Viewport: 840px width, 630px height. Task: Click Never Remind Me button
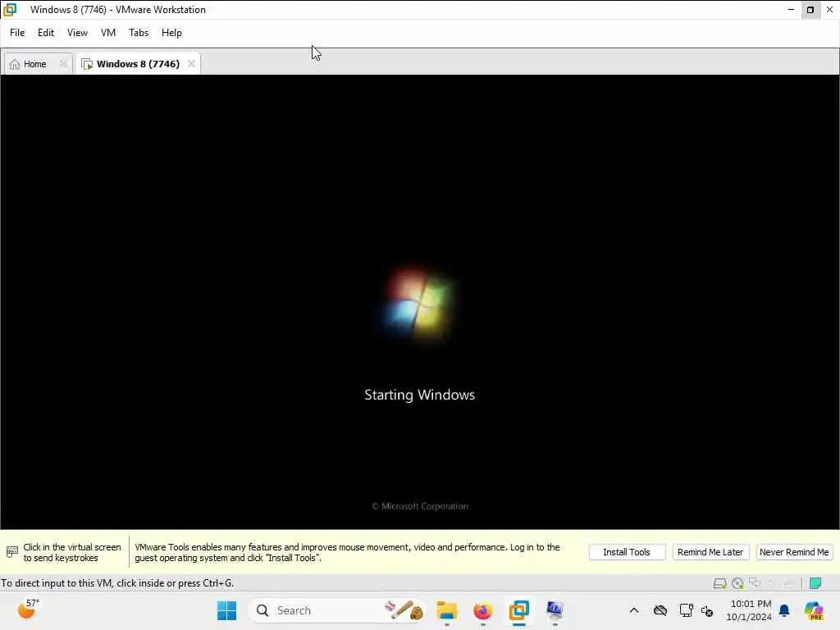[794, 552]
